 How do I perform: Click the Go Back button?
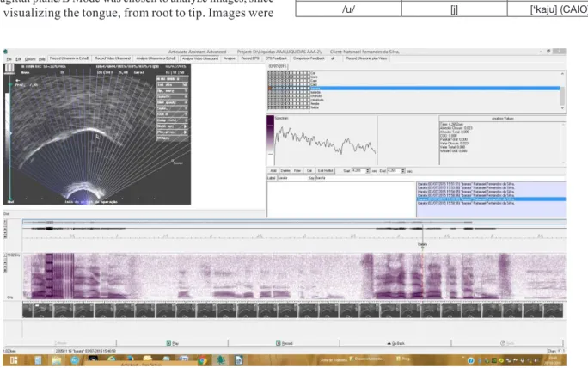(395, 343)
